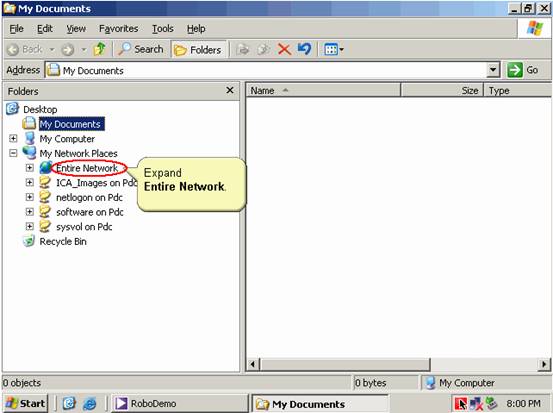Click the Back arrow icon in toolbar
Image resolution: width=553 pixels, height=413 pixels.
pos(13,50)
